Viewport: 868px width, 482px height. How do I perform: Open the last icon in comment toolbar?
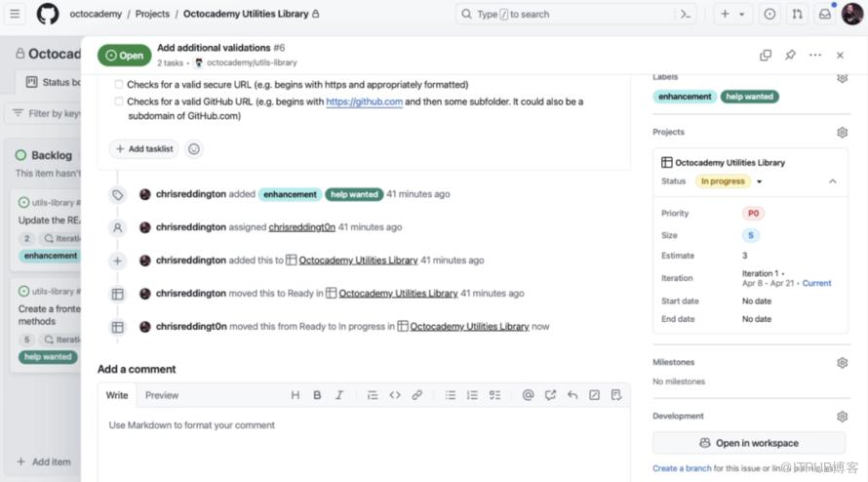pos(616,395)
